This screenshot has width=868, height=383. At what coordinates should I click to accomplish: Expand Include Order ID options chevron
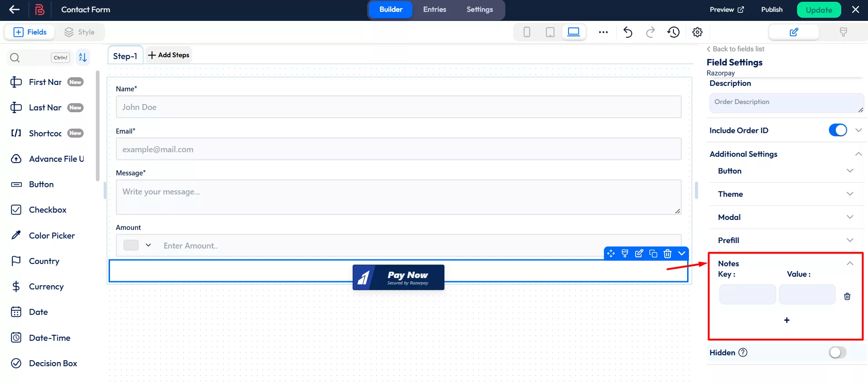(858, 130)
